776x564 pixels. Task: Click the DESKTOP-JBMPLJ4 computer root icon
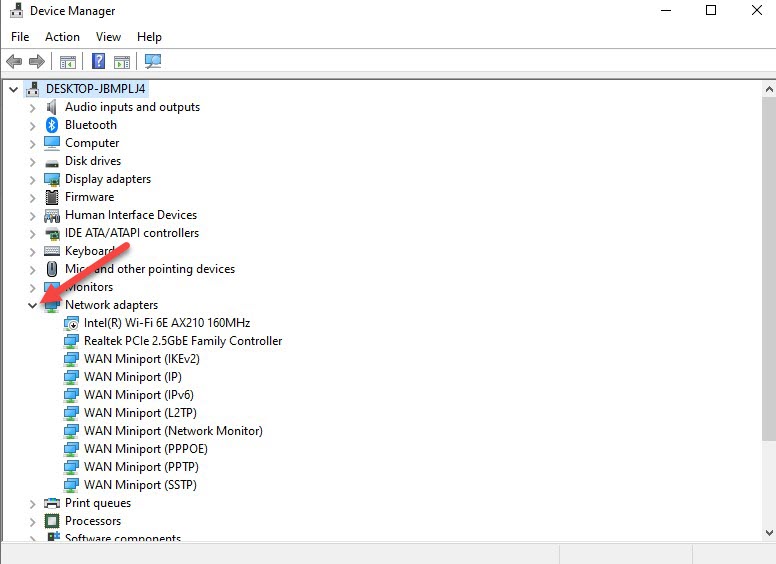pos(33,89)
